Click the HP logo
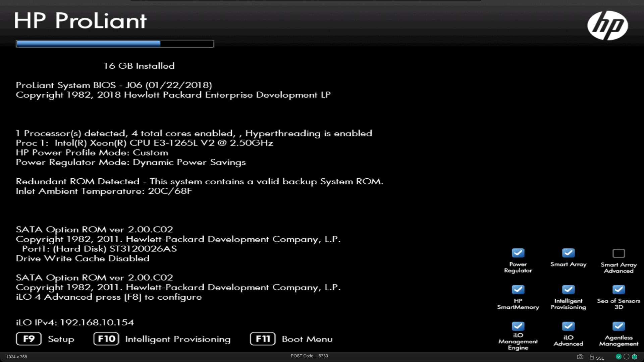644x362 pixels. [x=607, y=25]
